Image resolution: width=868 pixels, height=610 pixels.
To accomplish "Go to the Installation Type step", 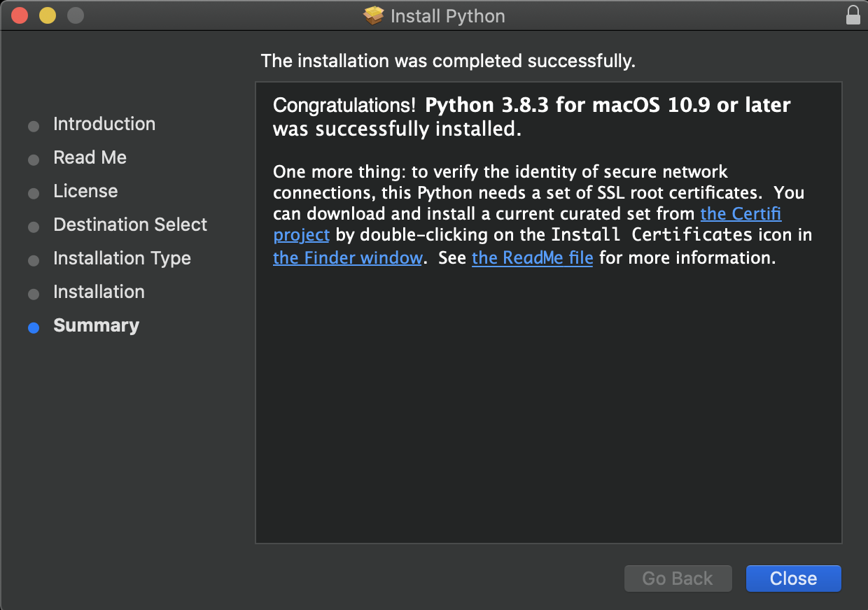I will [122, 258].
